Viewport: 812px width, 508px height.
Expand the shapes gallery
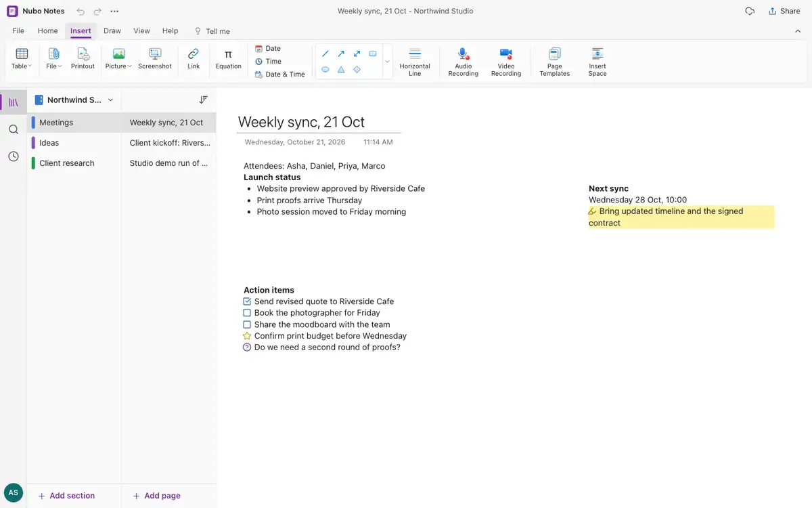point(387,62)
